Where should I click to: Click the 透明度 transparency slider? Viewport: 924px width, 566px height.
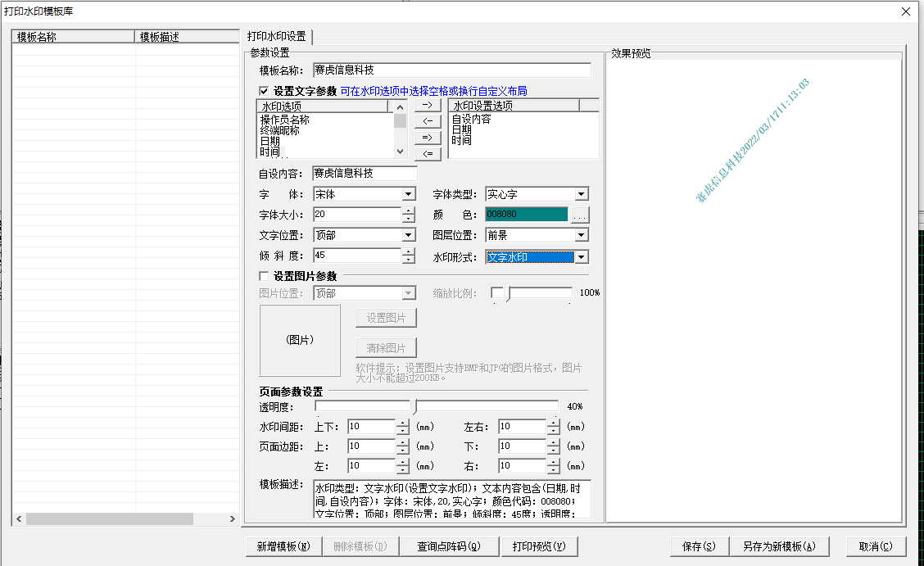(x=437, y=406)
